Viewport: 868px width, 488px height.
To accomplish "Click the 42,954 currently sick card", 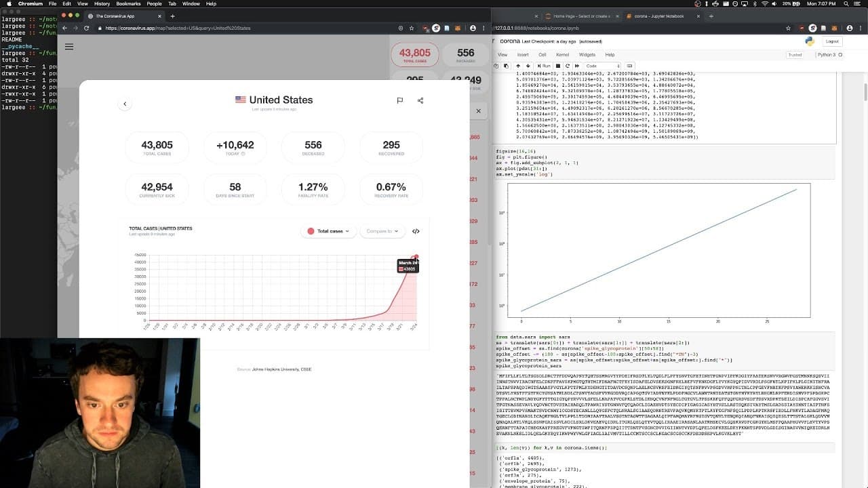I will click(157, 189).
